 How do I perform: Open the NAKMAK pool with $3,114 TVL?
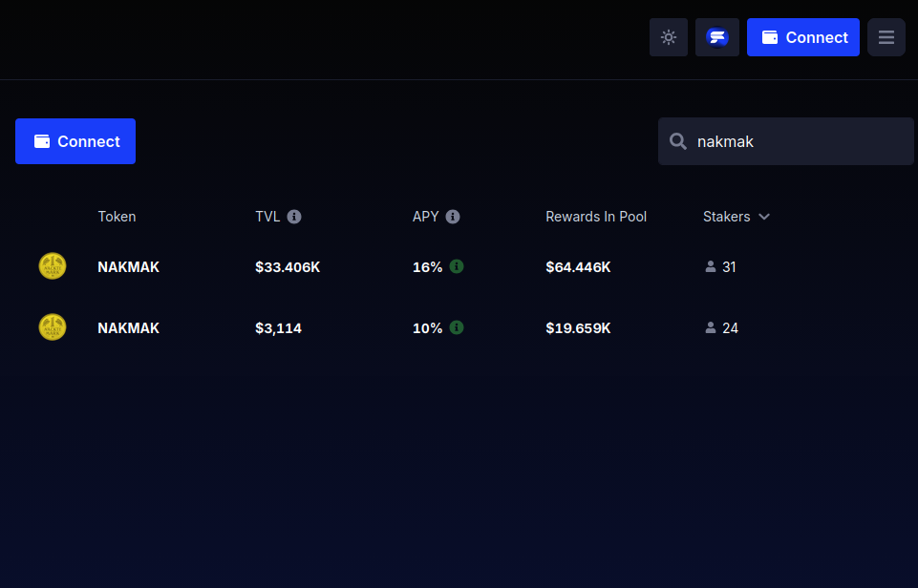(128, 328)
